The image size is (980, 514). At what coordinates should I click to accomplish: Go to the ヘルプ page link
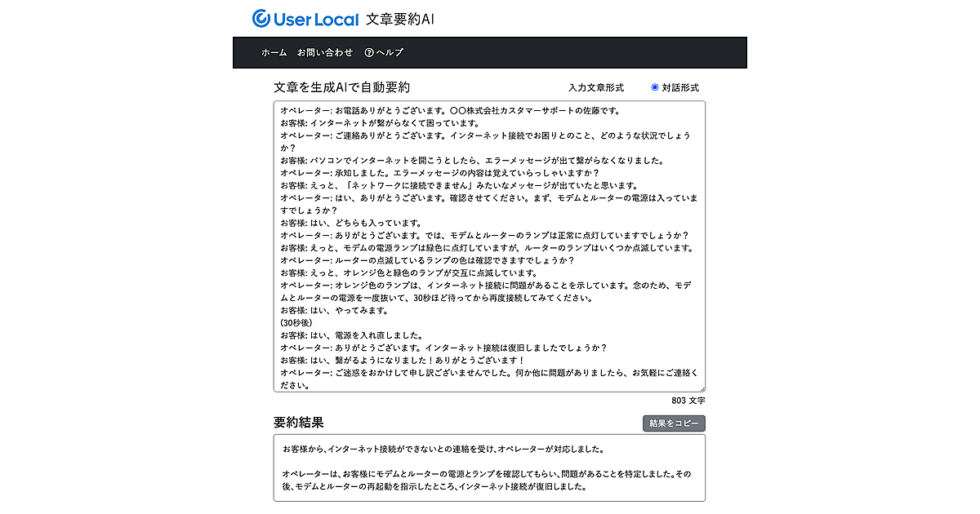pos(390,52)
